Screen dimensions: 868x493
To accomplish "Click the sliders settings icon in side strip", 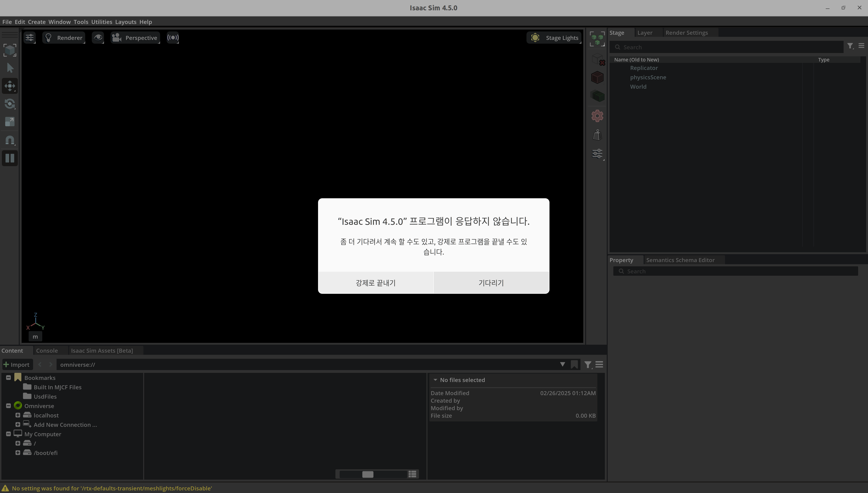I will coord(597,154).
